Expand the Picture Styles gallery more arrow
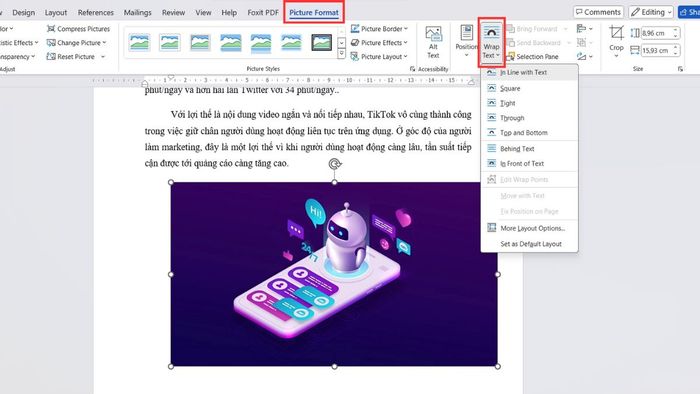Image resolution: width=700 pixels, height=394 pixels. point(342,54)
